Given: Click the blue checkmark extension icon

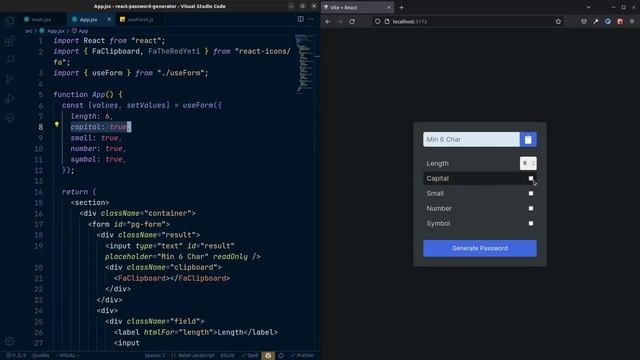Looking at the screenshot, I should point(608,21).
